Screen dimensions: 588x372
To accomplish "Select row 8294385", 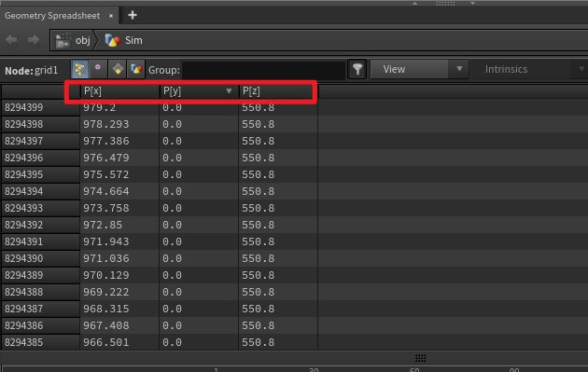I will (x=40, y=342).
